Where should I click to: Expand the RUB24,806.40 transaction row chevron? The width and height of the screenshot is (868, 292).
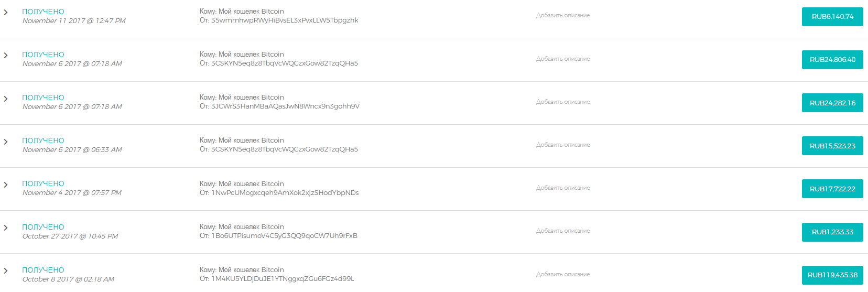click(x=6, y=55)
